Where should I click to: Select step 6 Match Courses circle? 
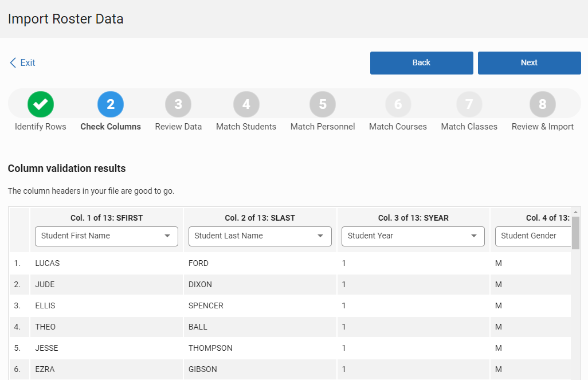(x=398, y=104)
